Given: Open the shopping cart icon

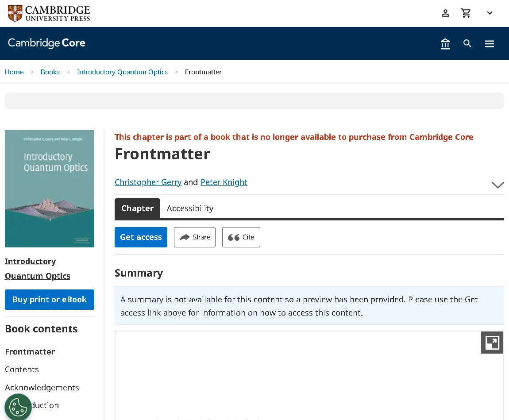Looking at the screenshot, I should click(x=466, y=13).
